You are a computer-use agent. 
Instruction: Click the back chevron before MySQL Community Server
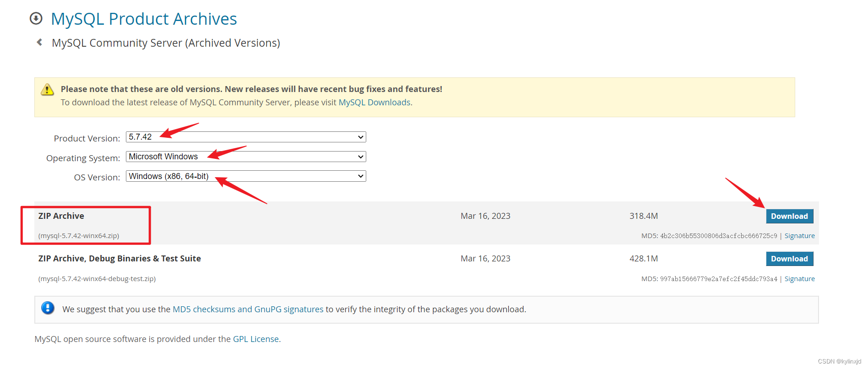pyautogui.click(x=39, y=42)
